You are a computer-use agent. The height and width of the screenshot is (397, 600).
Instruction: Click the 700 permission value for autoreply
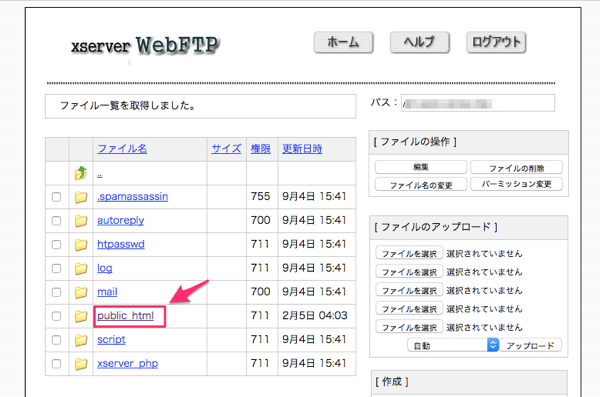click(x=261, y=221)
